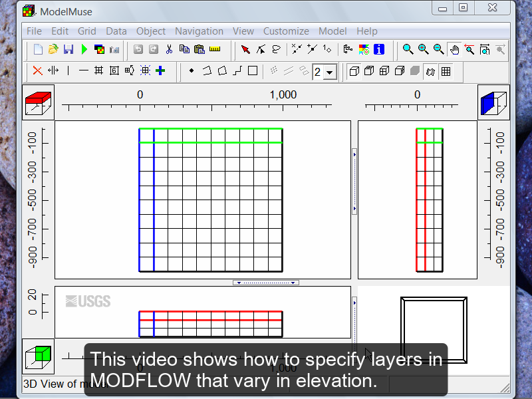Click the undo arrow icon
Viewport: 532px width, 399px height.
click(138, 49)
